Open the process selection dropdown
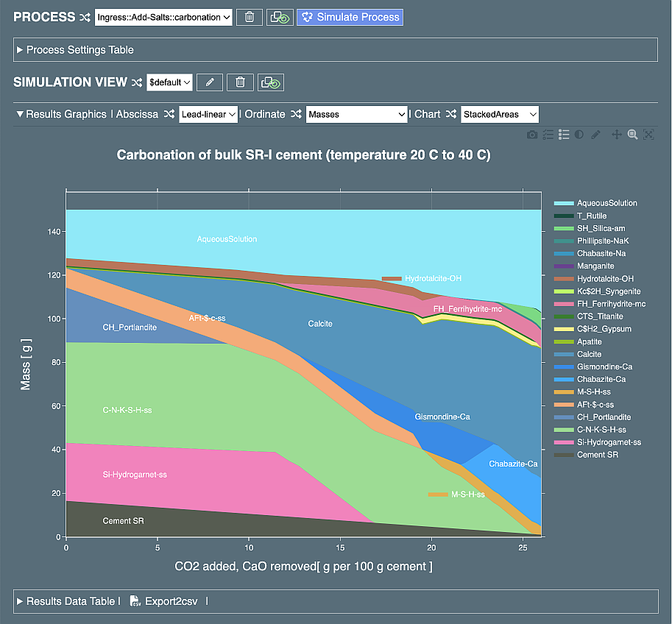Viewport: 672px width, 624px height. [163, 17]
